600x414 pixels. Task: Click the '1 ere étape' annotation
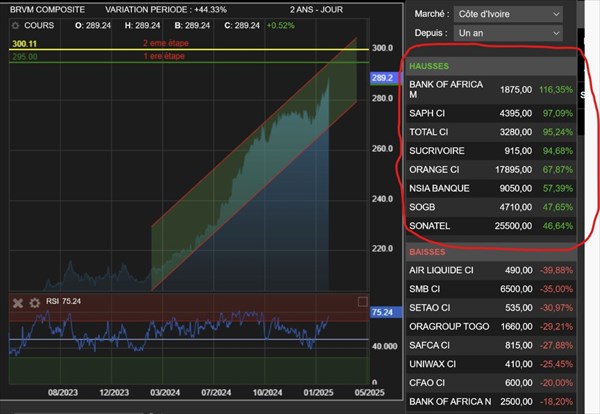pyautogui.click(x=164, y=56)
